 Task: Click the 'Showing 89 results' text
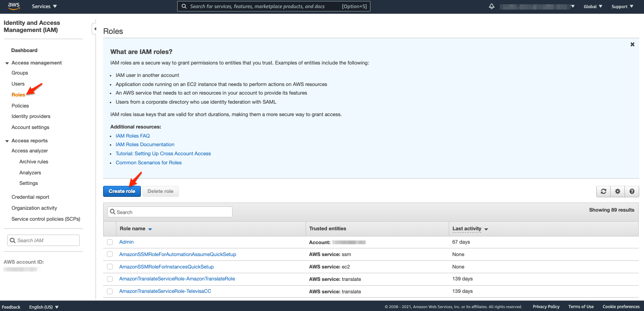pyautogui.click(x=612, y=210)
